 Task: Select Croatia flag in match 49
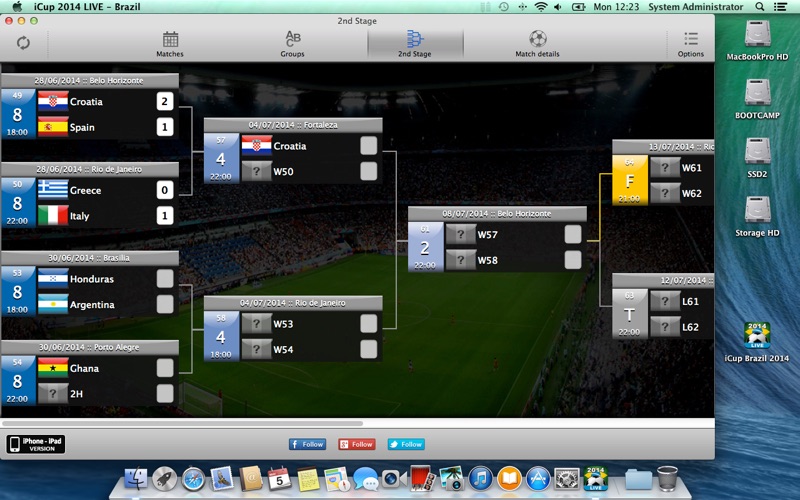53,101
